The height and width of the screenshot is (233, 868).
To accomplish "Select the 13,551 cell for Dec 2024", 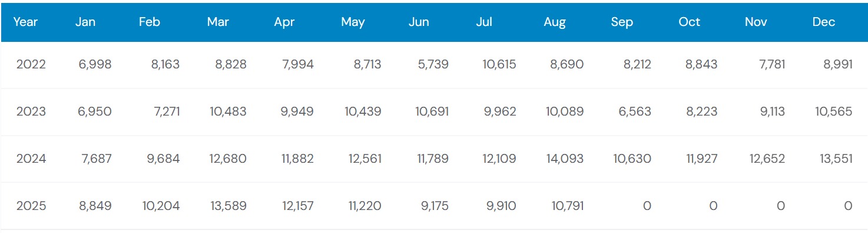I will 834,159.
